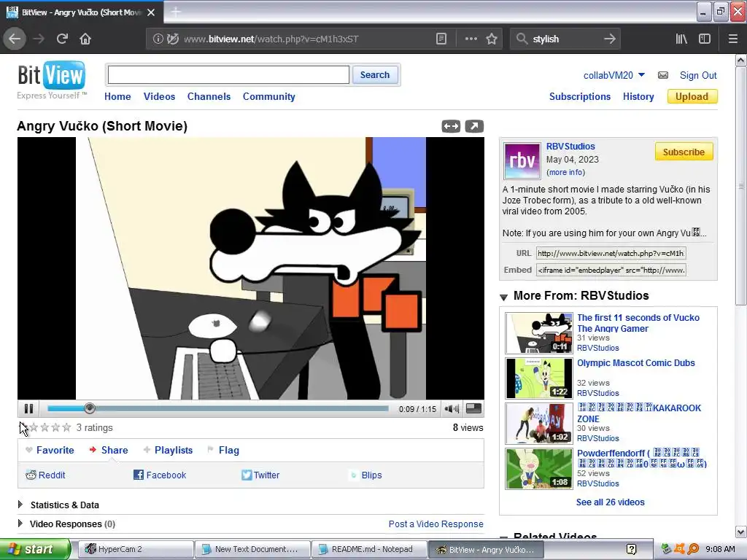The width and height of the screenshot is (747, 560).
Task: Share the video on Blips
Action: click(x=365, y=475)
